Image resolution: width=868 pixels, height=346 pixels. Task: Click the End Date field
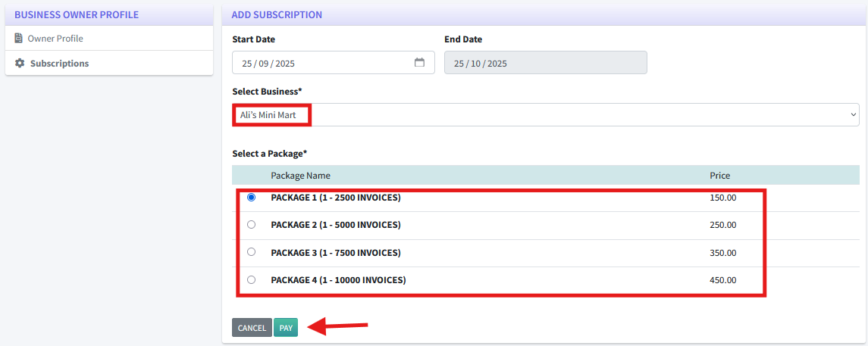coord(545,63)
